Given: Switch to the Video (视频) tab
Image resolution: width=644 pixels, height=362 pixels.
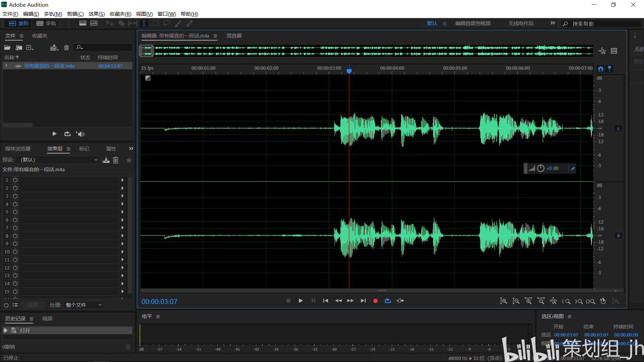Looking at the screenshot, I should point(47,319).
